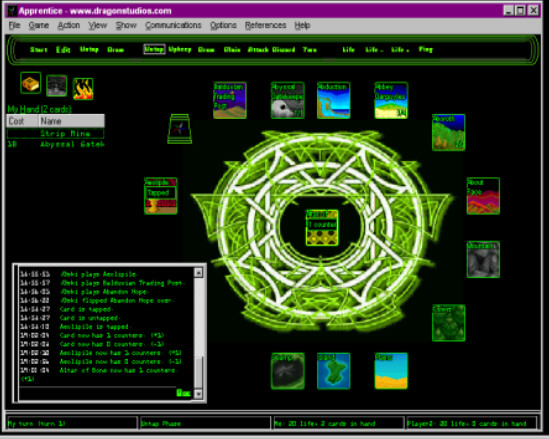
Task: Increase life with the Life + button
Action: (400, 50)
